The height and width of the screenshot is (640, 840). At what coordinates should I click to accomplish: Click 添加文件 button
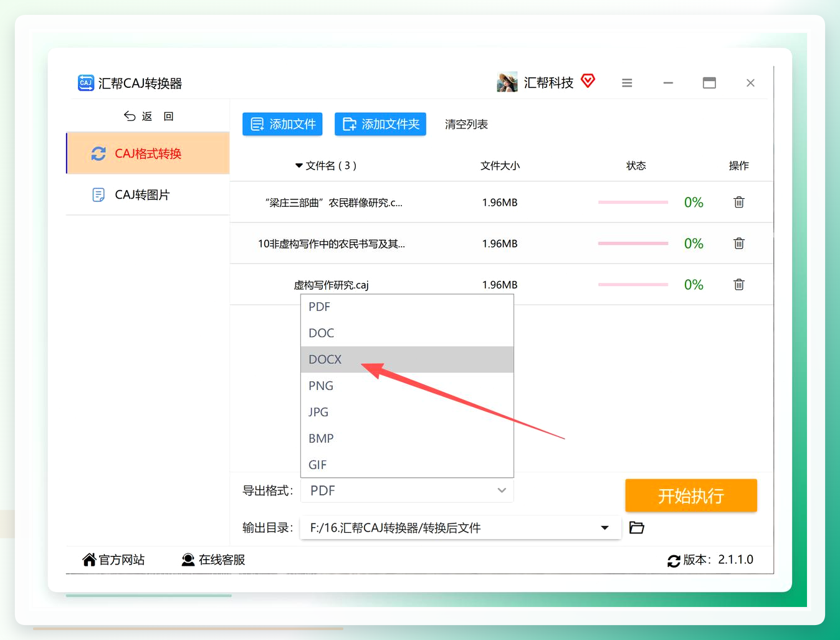point(282,124)
